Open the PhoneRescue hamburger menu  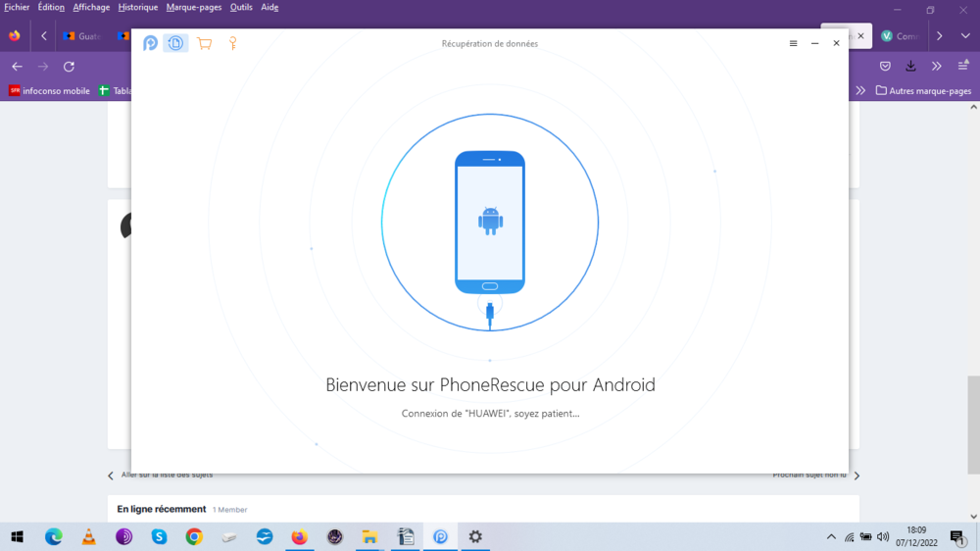click(x=794, y=43)
